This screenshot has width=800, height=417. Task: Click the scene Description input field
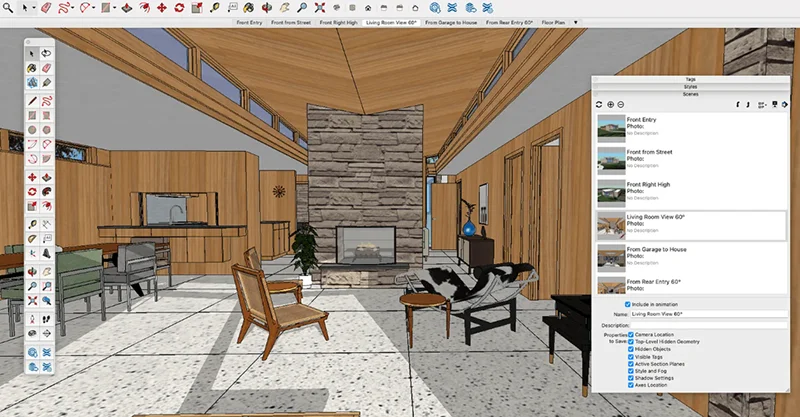coord(709,325)
